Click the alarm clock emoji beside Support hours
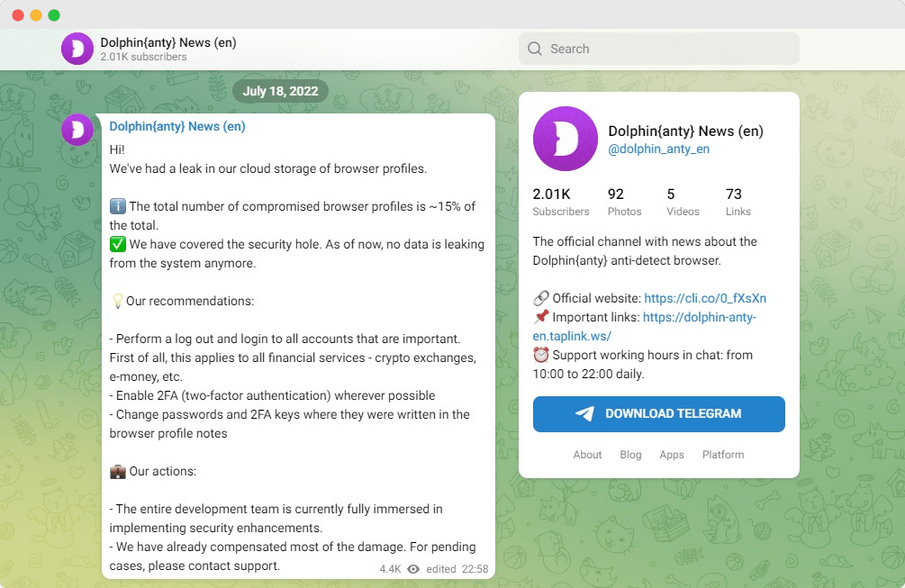The image size is (905, 588). pos(541,355)
